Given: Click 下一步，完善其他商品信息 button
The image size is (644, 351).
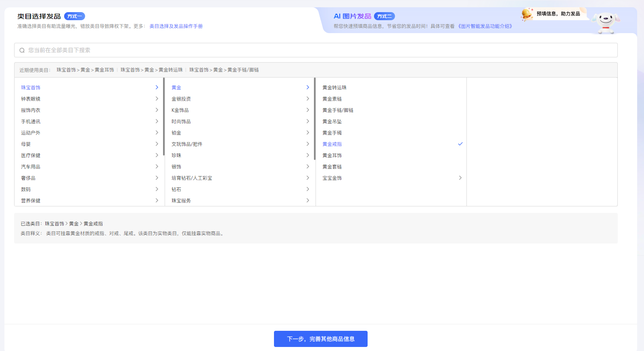Looking at the screenshot, I should [320, 339].
